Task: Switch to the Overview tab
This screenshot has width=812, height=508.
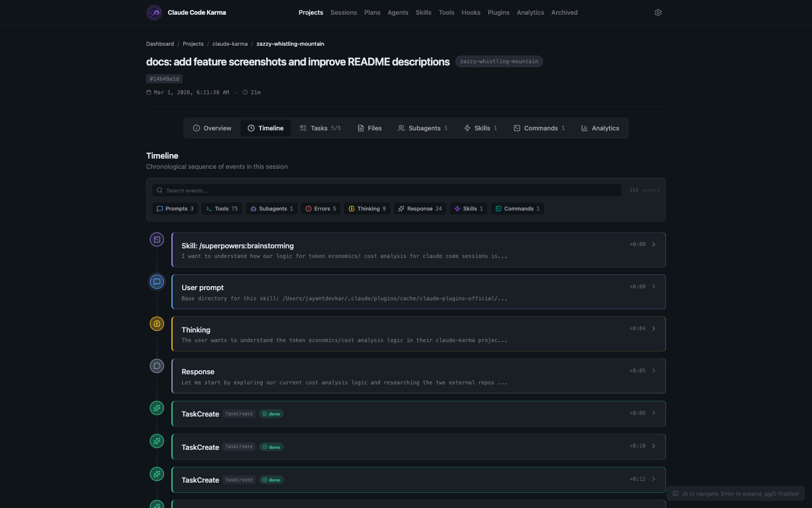Action: pos(212,128)
